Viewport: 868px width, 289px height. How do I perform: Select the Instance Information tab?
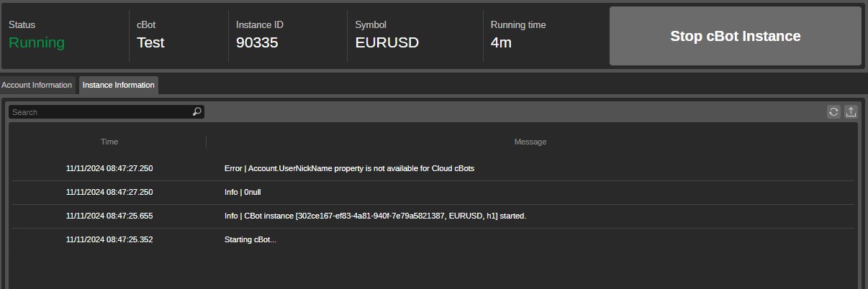(x=119, y=85)
